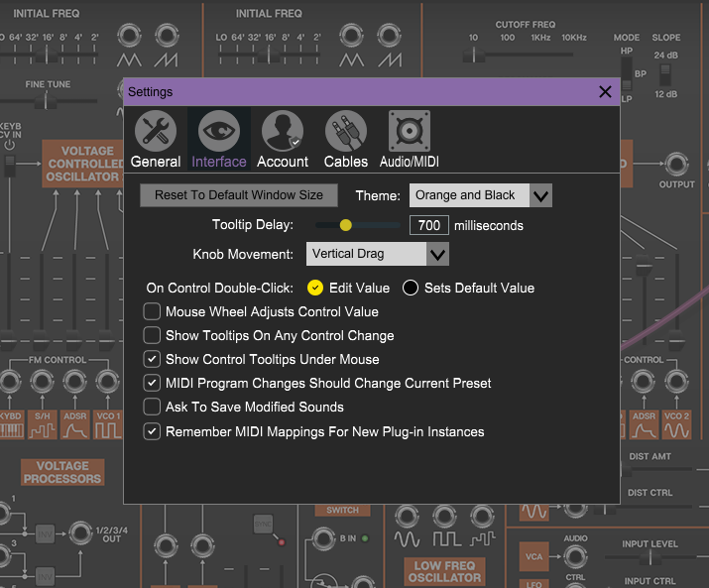Enable Mouse Wheel Adjusts Control Value
Screen dimensions: 709x588
tap(152, 311)
